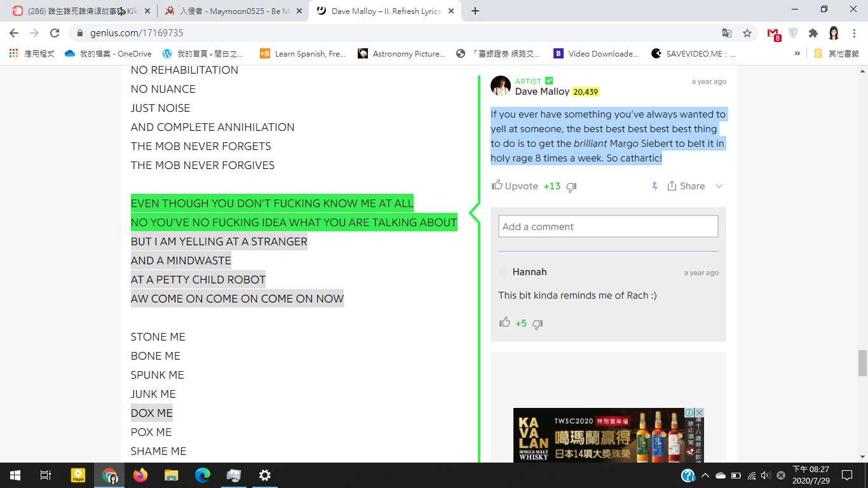868x488 pixels.
Task: Open the Extensions puzzle menu
Action: pyautogui.click(x=813, y=33)
